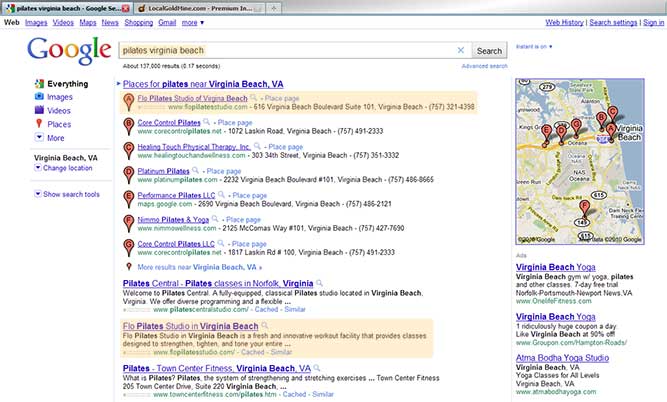Click map pin C next to Healing Touch Physical Therapy

click(128, 151)
